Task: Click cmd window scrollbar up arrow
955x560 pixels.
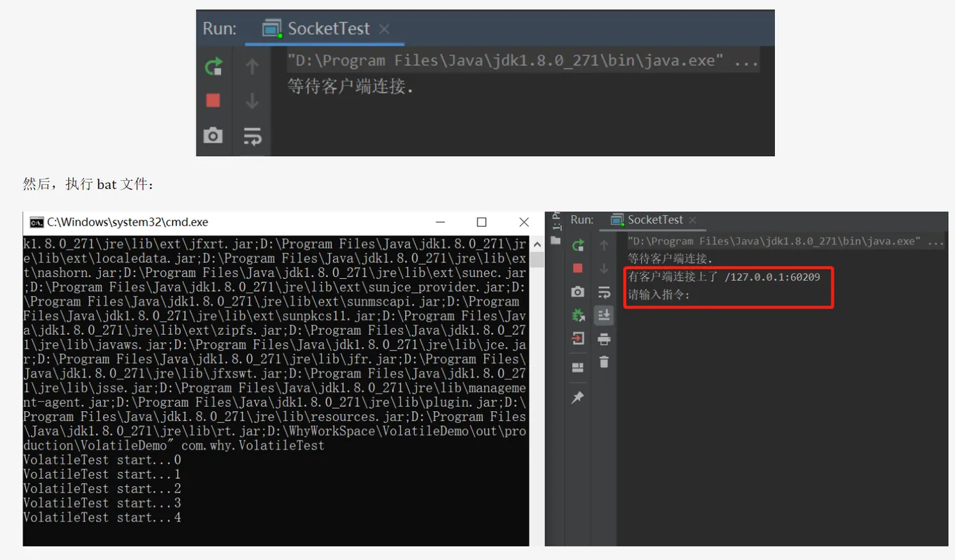Action: (537, 244)
